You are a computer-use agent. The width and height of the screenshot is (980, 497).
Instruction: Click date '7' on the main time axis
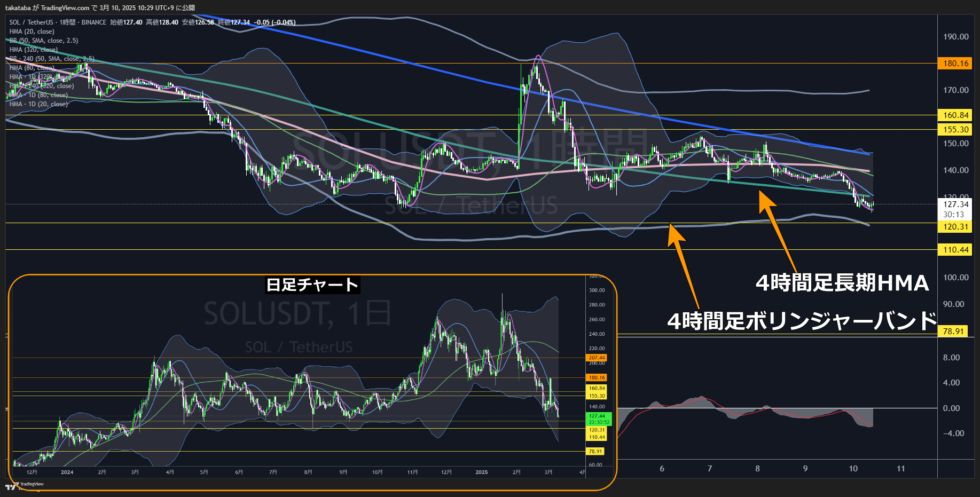[x=710, y=469]
